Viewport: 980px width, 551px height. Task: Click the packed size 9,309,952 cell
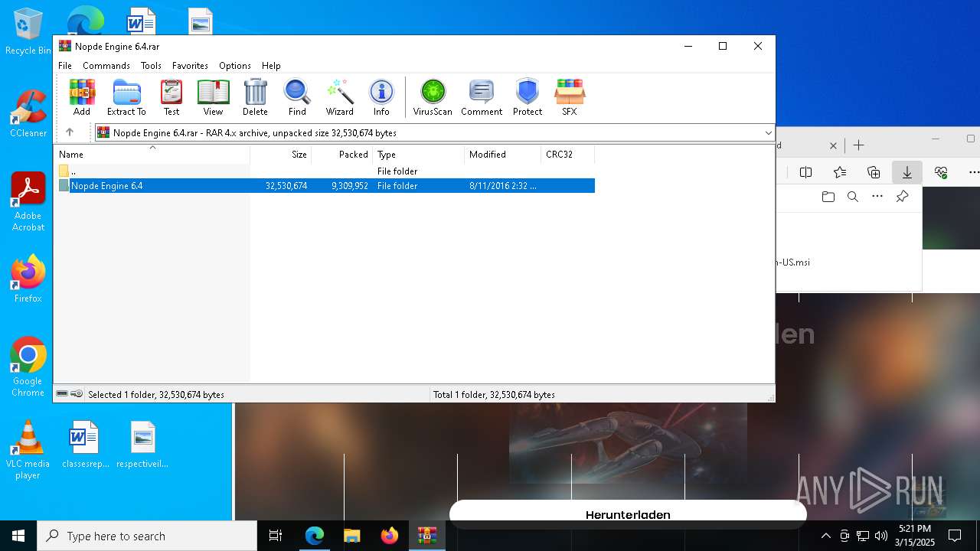(x=350, y=186)
